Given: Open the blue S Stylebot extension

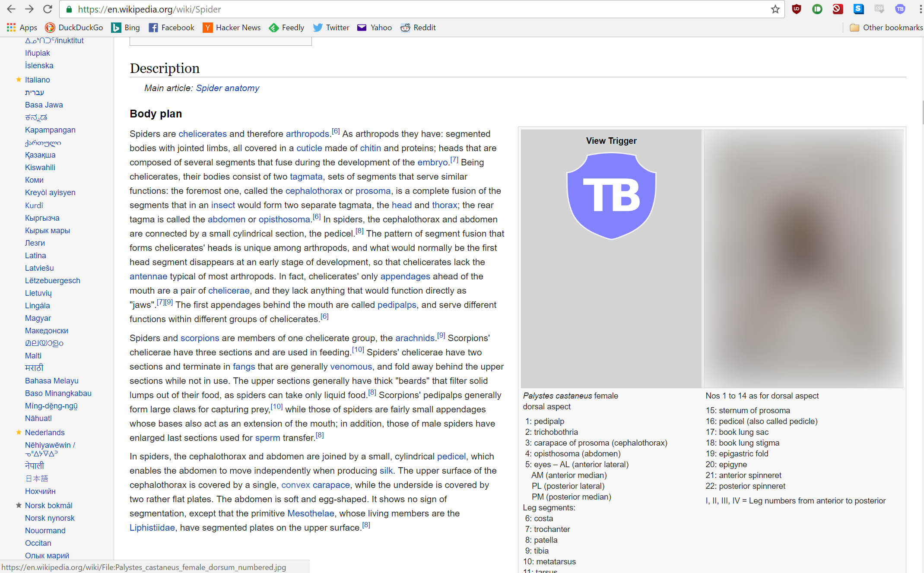Looking at the screenshot, I should (858, 9).
